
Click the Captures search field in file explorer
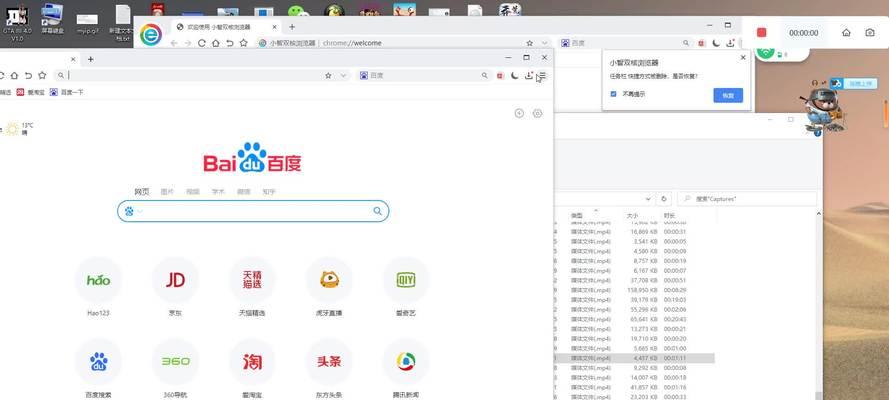(x=747, y=199)
